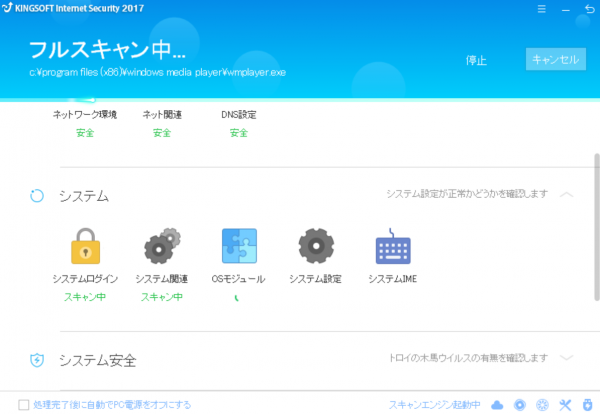Click スキャン中 status under システムログイン
The image size is (600, 414).
coord(85,297)
